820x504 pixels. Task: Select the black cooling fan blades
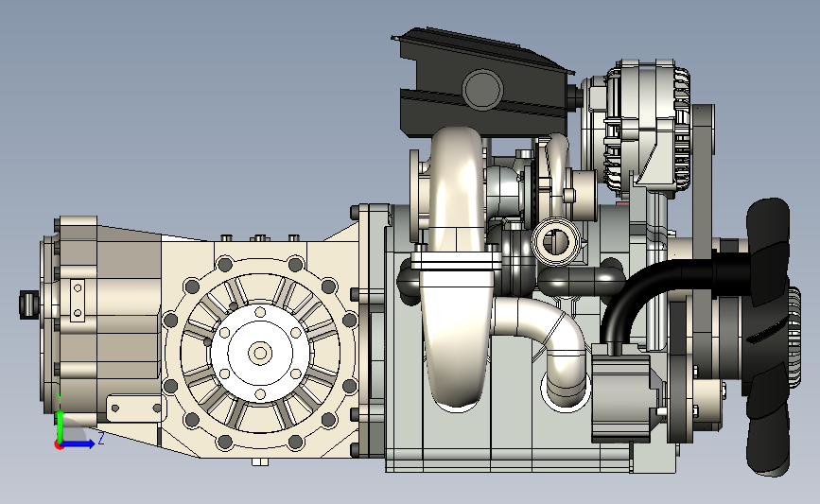pos(768,338)
